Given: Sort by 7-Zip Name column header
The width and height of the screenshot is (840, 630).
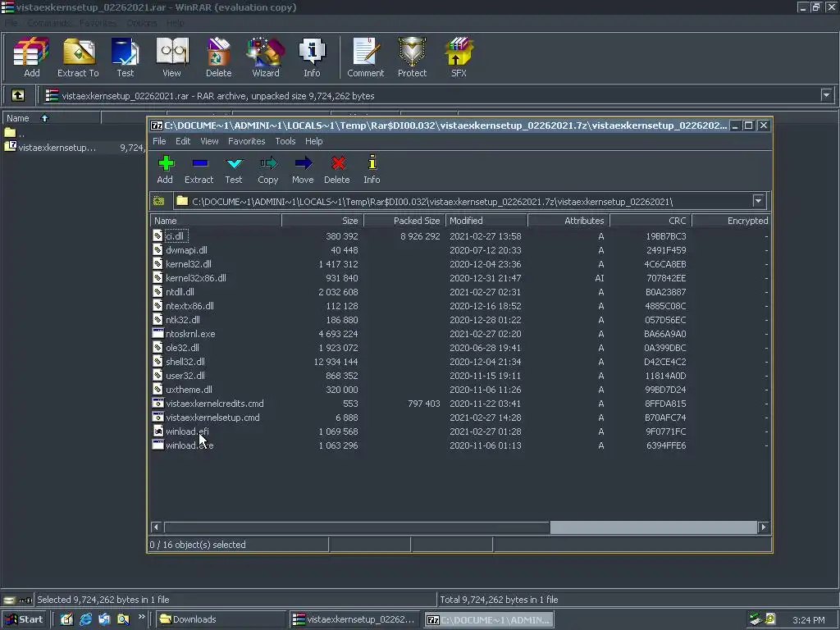Looking at the screenshot, I should pos(216,220).
